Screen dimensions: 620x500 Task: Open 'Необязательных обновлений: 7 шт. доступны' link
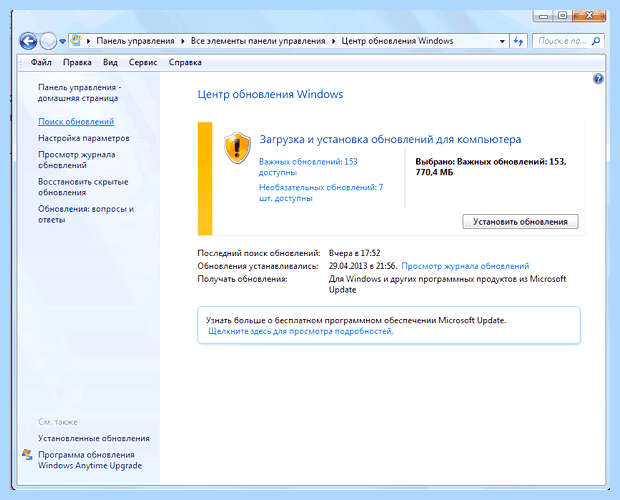point(321,193)
